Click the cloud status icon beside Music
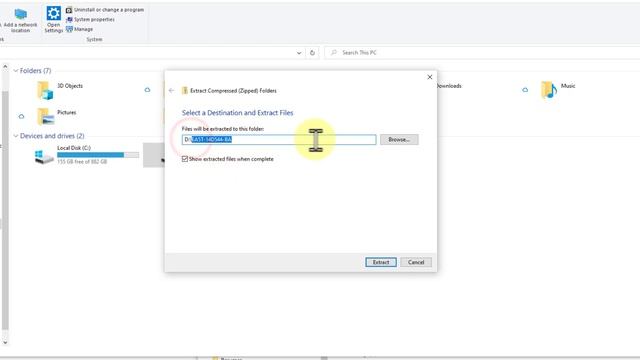640x360 pixels. pos(525,90)
